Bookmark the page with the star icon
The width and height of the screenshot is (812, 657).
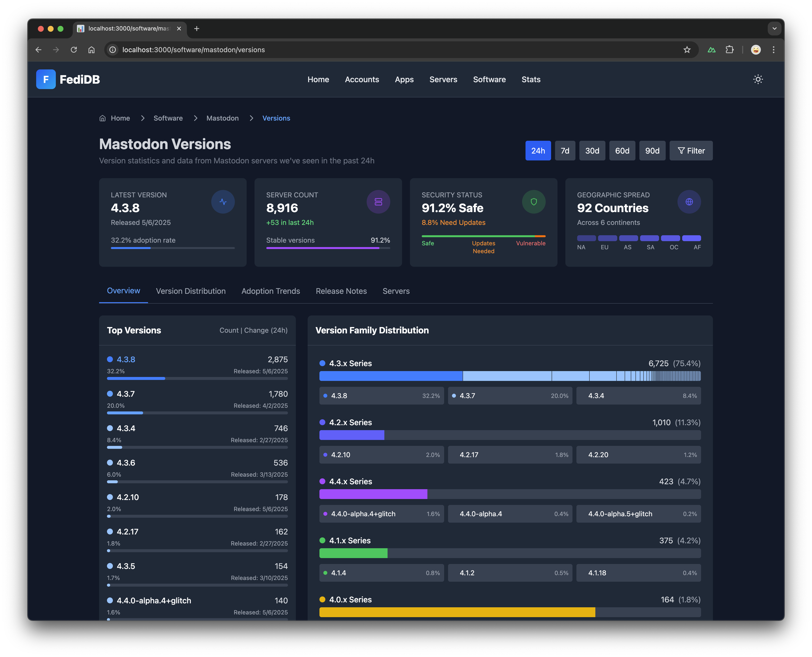tap(687, 49)
